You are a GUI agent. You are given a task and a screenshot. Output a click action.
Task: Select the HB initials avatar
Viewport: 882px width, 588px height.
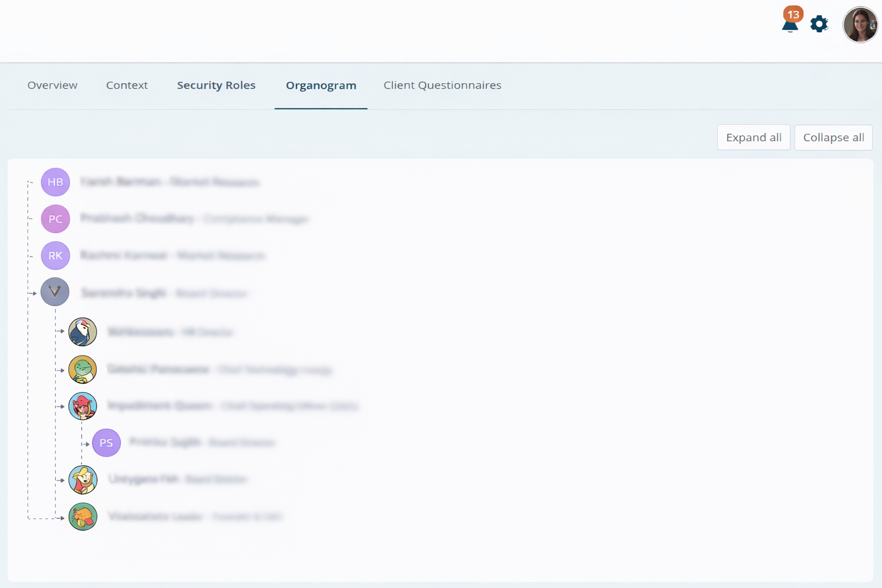pos(55,182)
